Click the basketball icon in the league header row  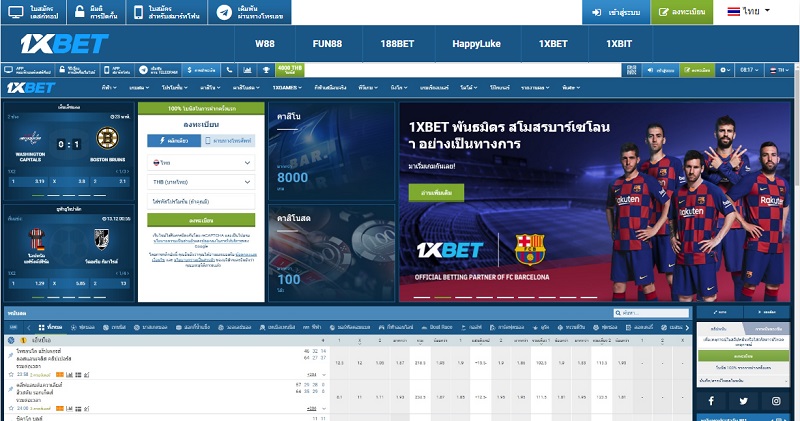(x=11, y=340)
